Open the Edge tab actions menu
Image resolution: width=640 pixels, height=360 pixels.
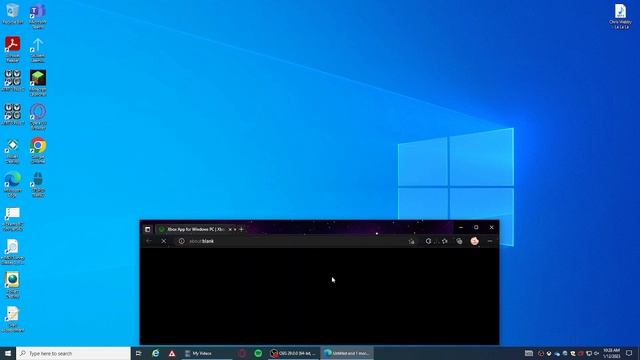point(147,229)
